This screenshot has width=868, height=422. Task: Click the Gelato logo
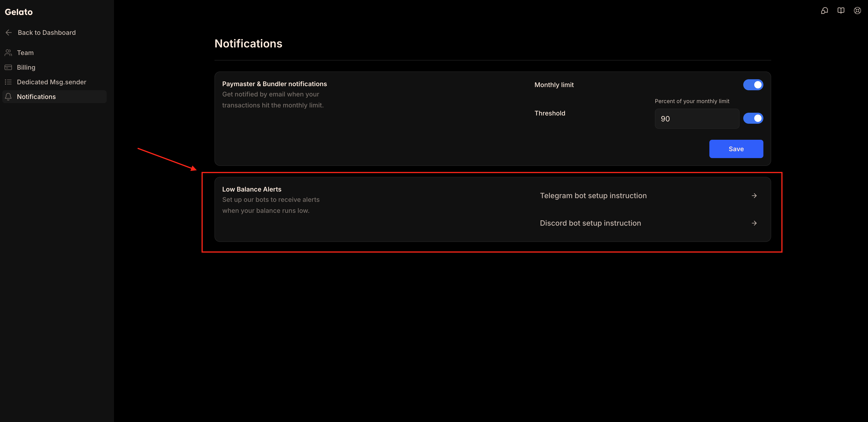click(x=19, y=12)
